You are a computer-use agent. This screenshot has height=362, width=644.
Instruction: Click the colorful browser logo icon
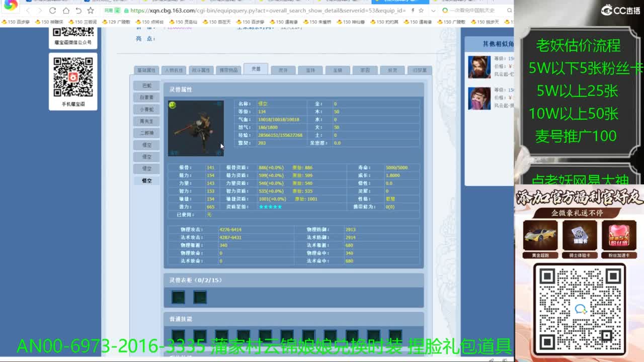click(11, 6)
